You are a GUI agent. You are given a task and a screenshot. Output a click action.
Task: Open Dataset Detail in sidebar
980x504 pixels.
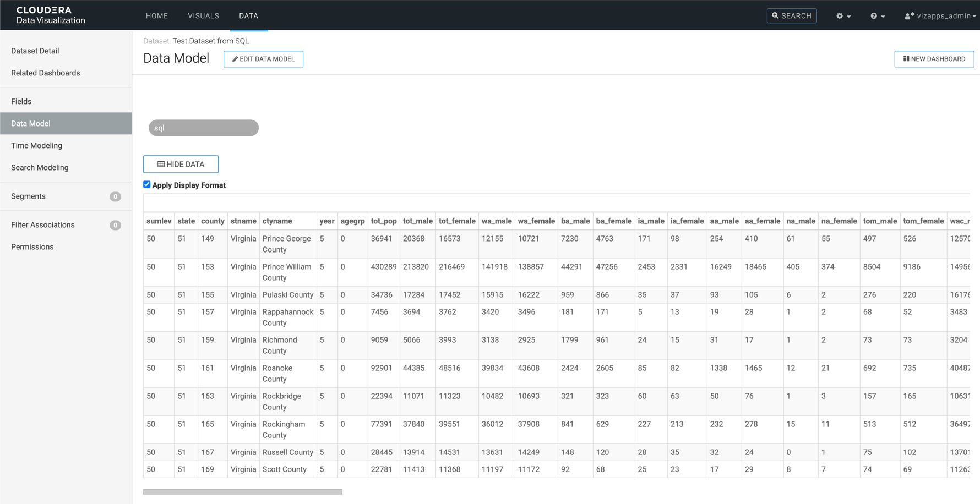click(35, 51)
